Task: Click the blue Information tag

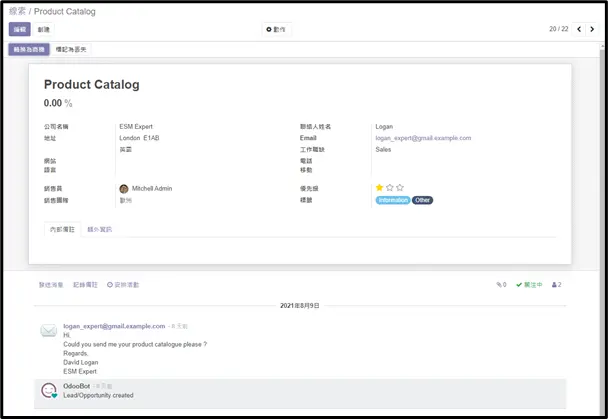Action: click(x=393, y=200)
